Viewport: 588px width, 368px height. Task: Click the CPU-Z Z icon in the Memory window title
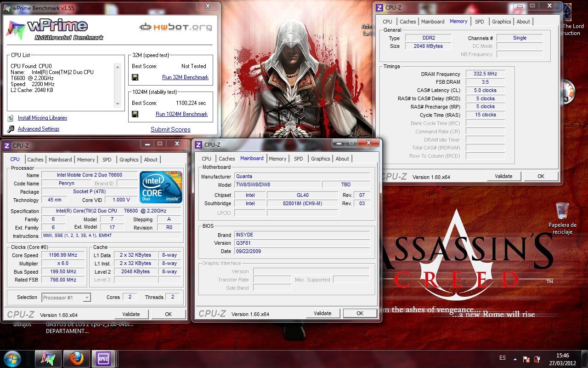coord(379,7)
